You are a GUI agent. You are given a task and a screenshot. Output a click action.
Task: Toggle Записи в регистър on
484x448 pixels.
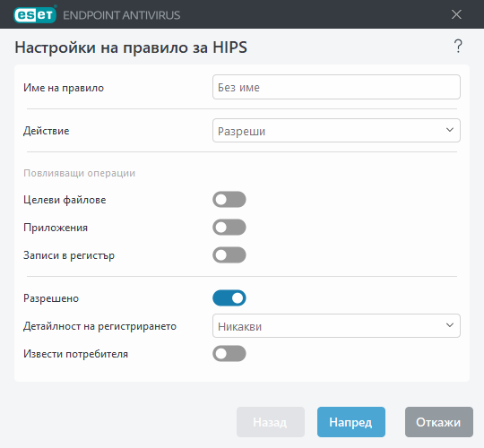coord(229,255)
